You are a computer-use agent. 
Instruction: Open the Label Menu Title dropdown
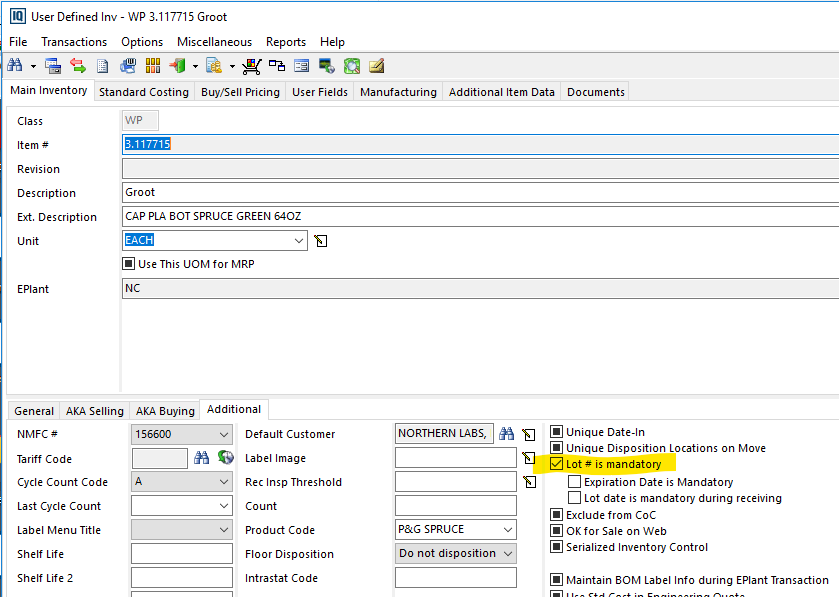click(224, 530)
